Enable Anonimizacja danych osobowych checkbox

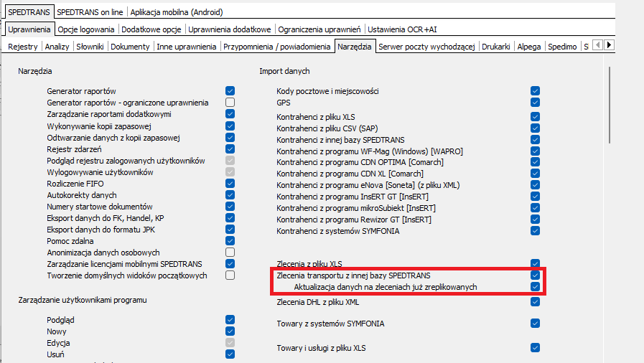pos(230,253)
